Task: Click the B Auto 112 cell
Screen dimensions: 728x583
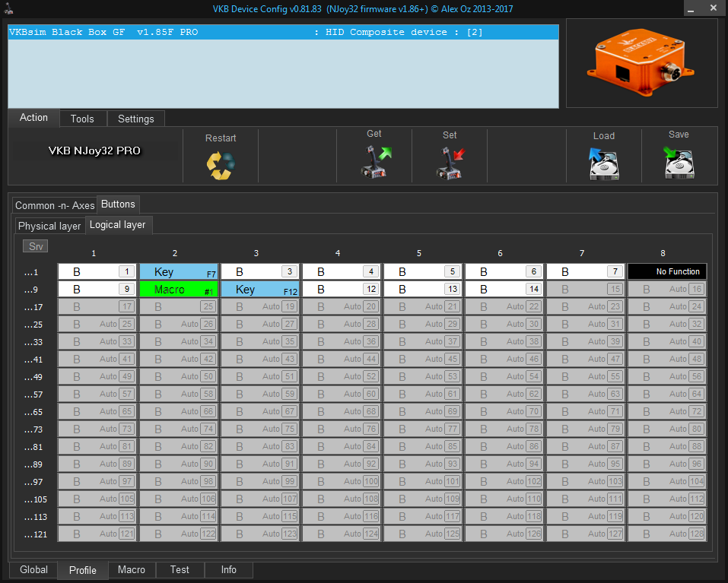Action: 667,499
